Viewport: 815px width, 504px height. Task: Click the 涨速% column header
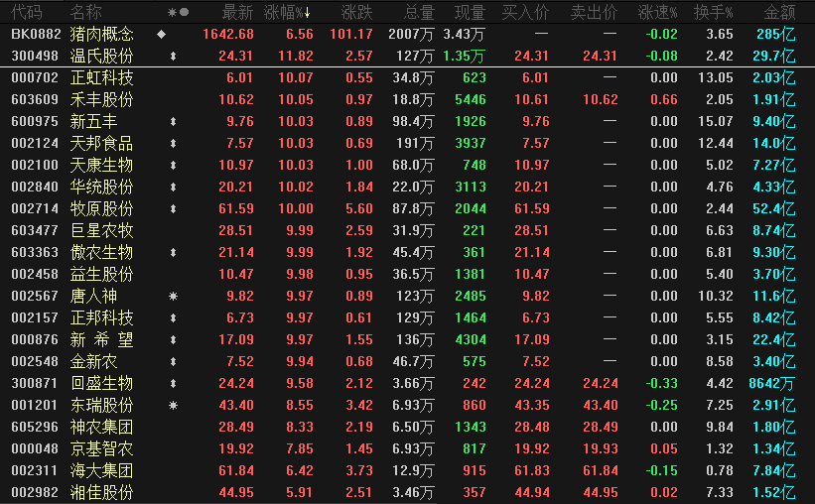pos(657,13)
